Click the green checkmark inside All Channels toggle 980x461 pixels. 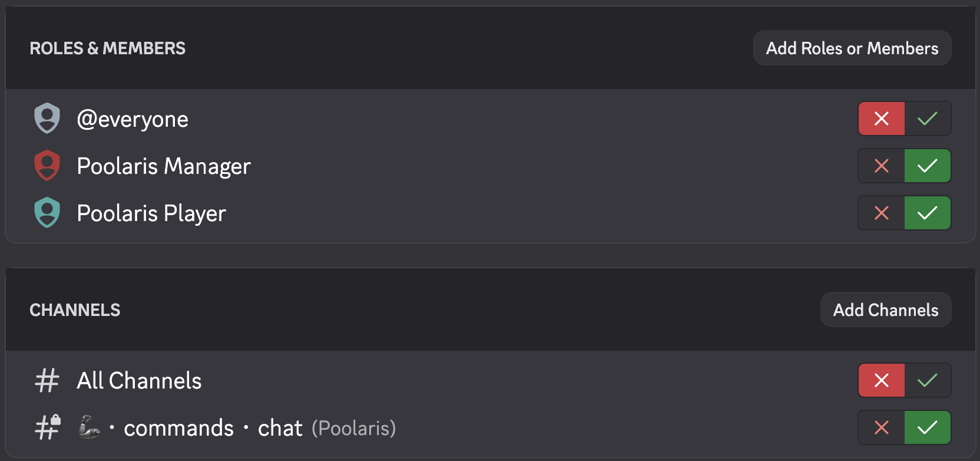tap(928, 380)
